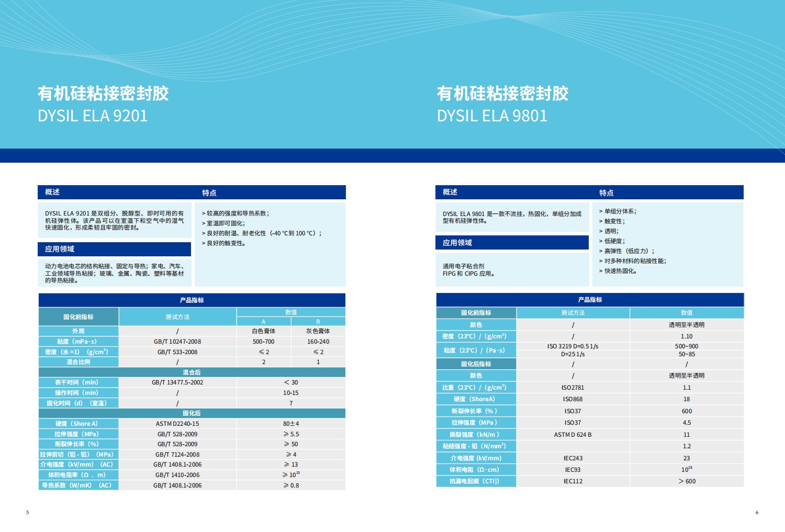
Task: Click page number 5 in the footer
Action: [28, 512]
